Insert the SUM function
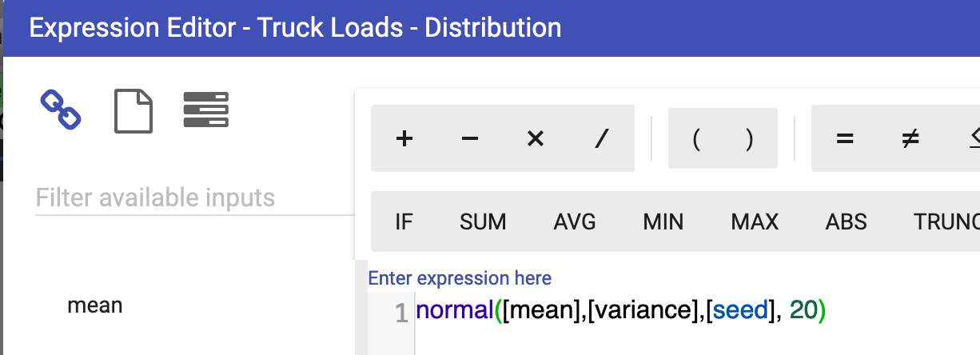The width and height of the screenshot is (980, 355). [483, 221]
